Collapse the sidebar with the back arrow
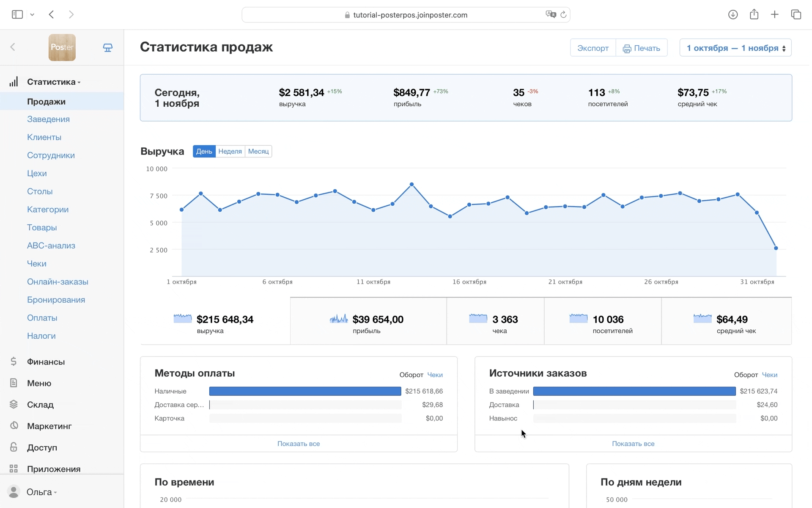 (x=13, y=47)
